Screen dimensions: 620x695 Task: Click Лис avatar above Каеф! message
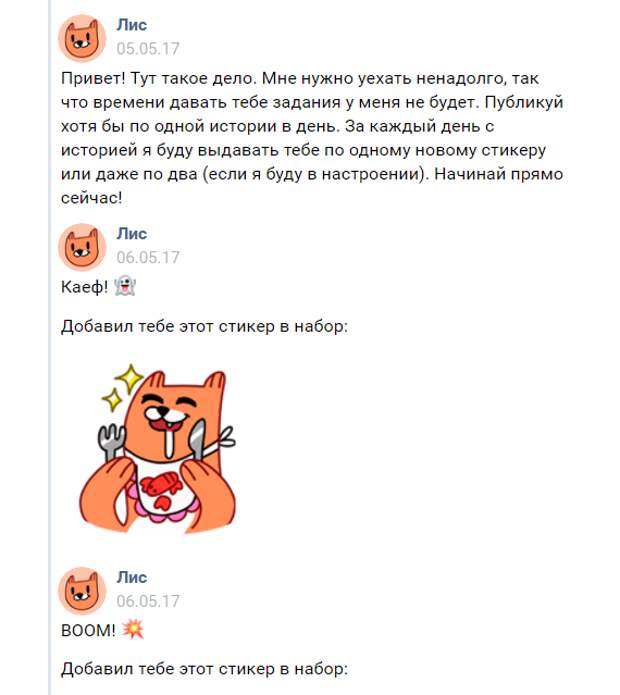tap(82, 247)
